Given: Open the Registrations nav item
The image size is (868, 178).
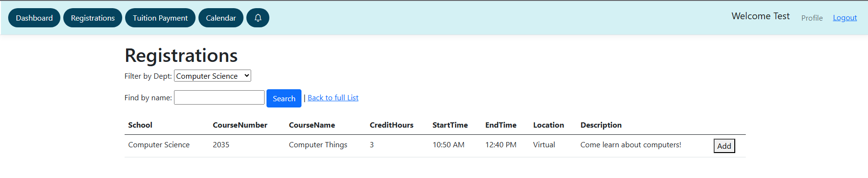Looking at the screenshot, I should pyautogui.click(x=93, y=18).
